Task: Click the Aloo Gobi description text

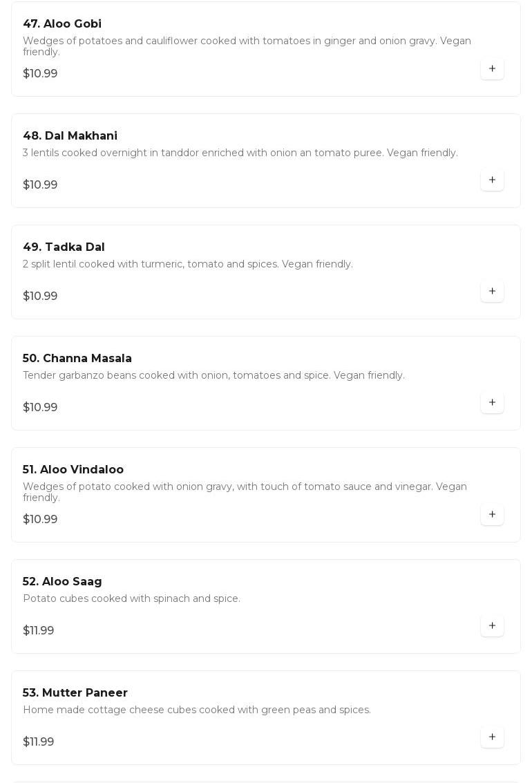Action: pyautogui.click(x=247, y=46)
